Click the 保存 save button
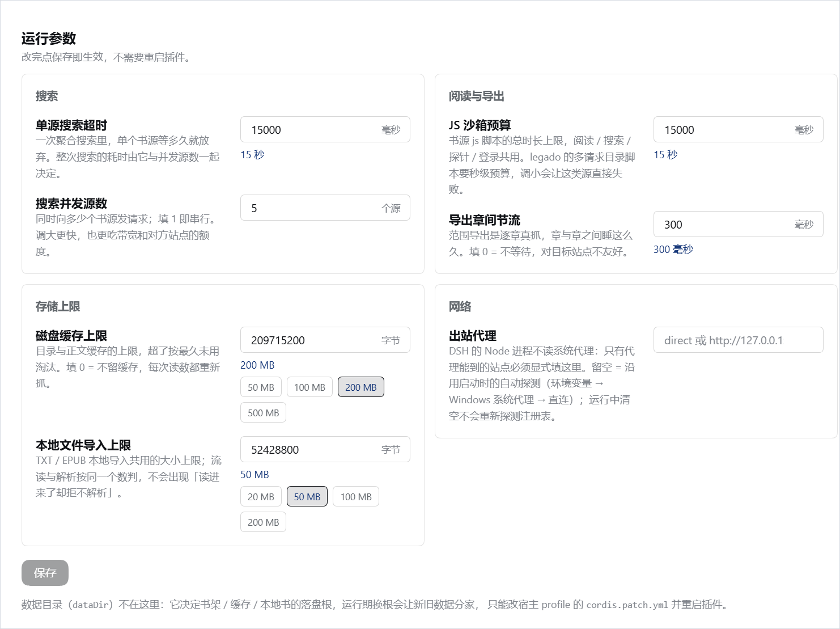The height and width of the screenshot is (629, 840). pos(45,573)
